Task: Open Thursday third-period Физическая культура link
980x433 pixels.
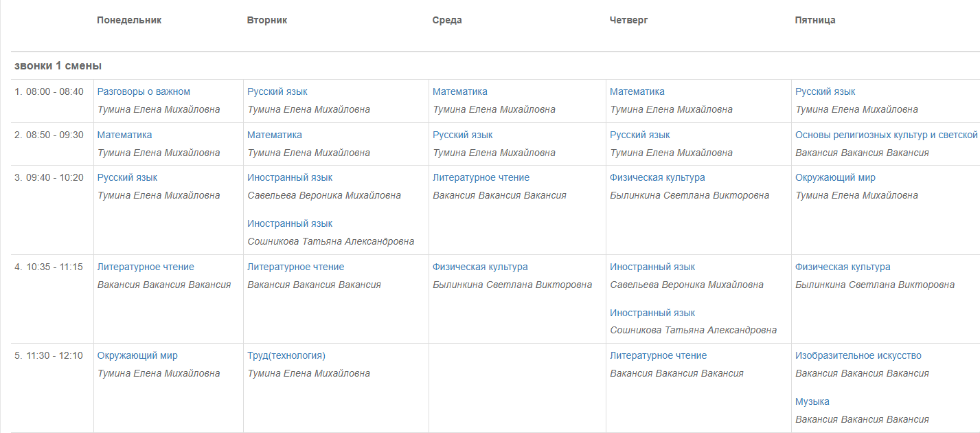Action: 657,177
